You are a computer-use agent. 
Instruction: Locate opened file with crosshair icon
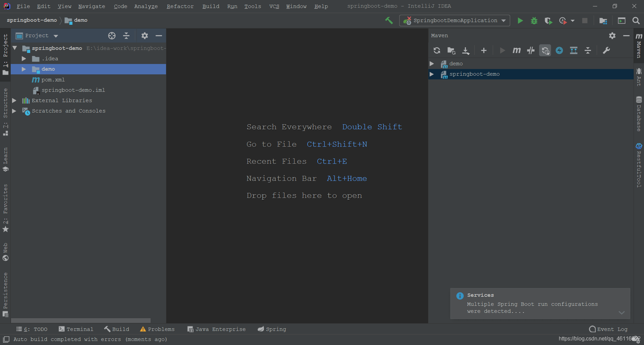tap(112, 36)
